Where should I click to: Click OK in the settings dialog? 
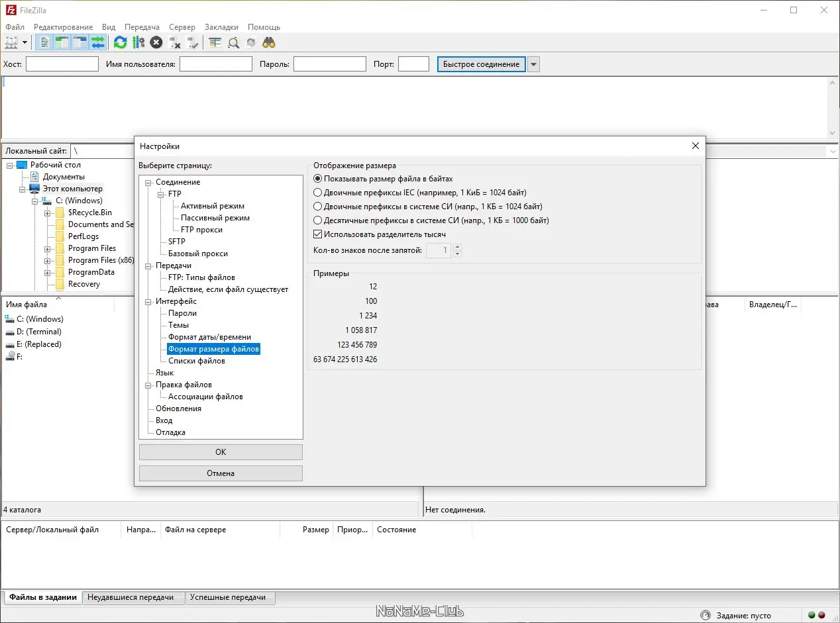[221, 452]
